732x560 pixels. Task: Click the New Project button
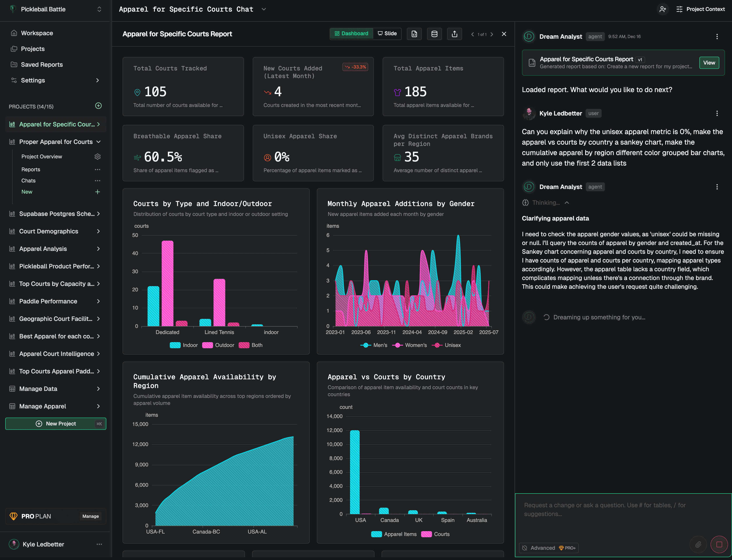pyautogui.click(x=56, y=424)
